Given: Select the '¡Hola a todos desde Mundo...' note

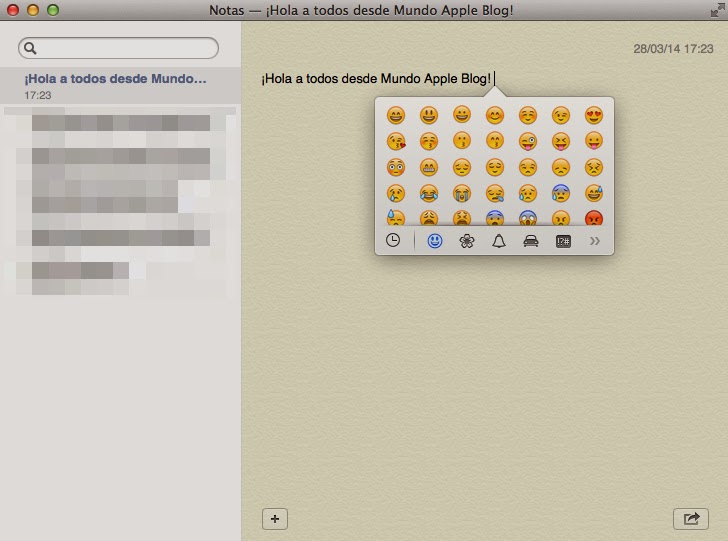Looking at the screenshot, I should (120, 85).
